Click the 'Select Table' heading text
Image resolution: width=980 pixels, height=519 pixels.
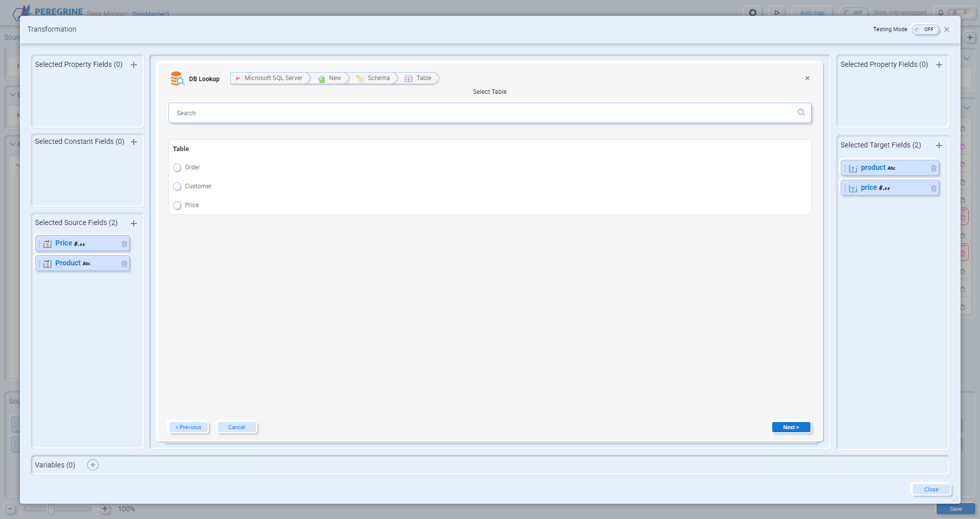tap(489, 92)
